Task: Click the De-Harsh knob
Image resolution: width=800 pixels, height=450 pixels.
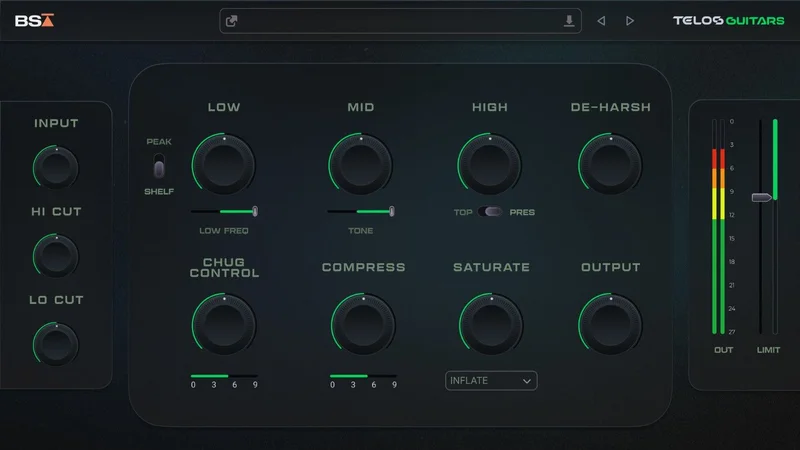Action: tap(610, 164)
